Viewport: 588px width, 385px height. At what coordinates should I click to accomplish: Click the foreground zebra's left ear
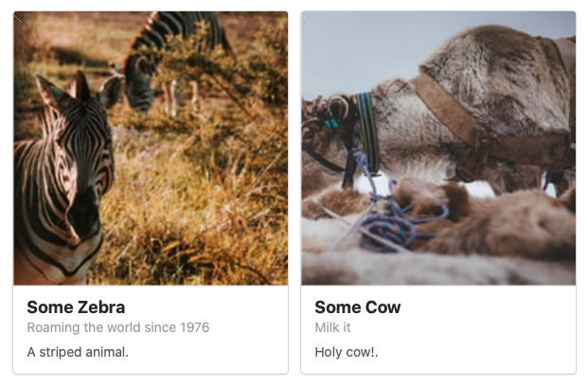(x=52, y=92)
